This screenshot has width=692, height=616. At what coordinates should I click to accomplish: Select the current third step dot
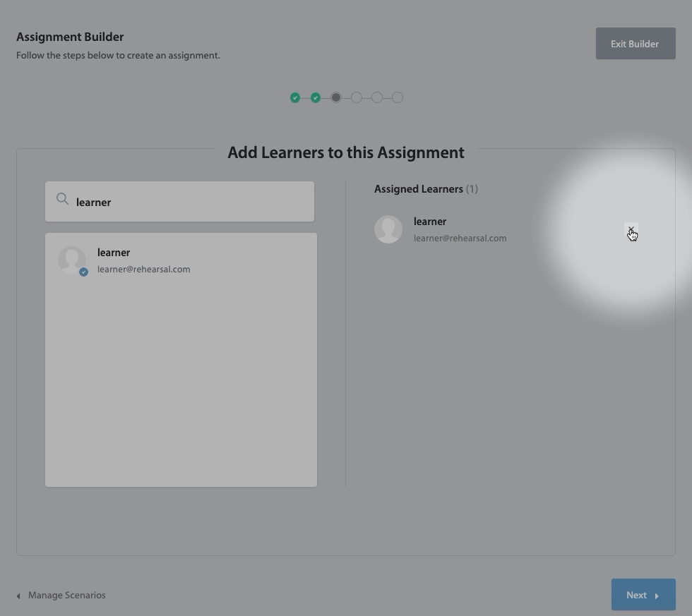[336, 98]
